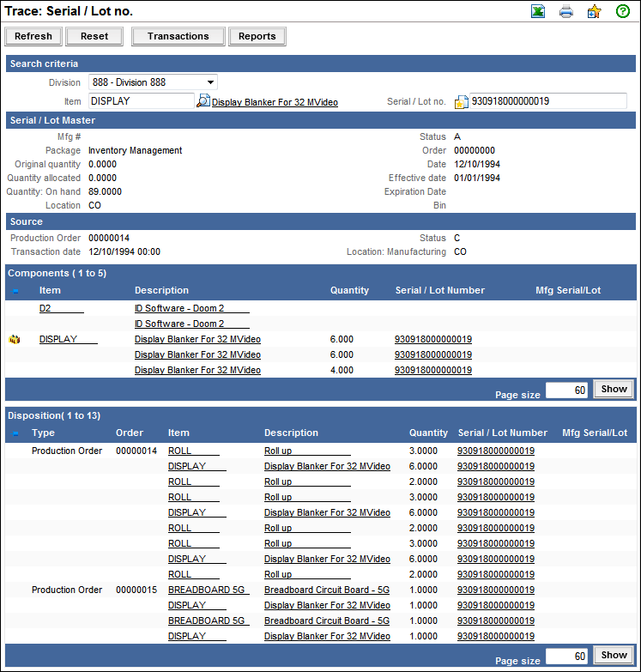The image size is (641, 672).
Task: Open the help icon
Action: [x=623, y=12]
